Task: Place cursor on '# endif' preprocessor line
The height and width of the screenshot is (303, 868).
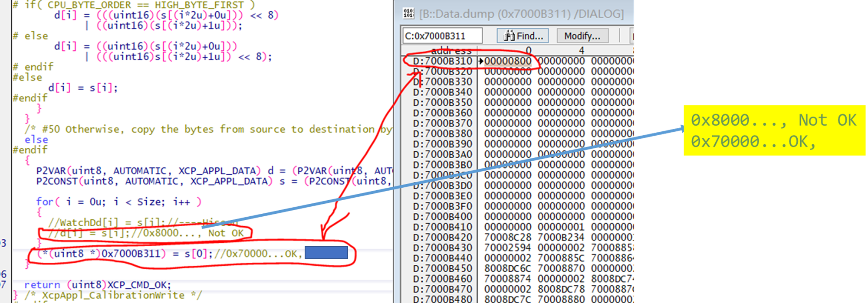Action: [x=33, y=67]
